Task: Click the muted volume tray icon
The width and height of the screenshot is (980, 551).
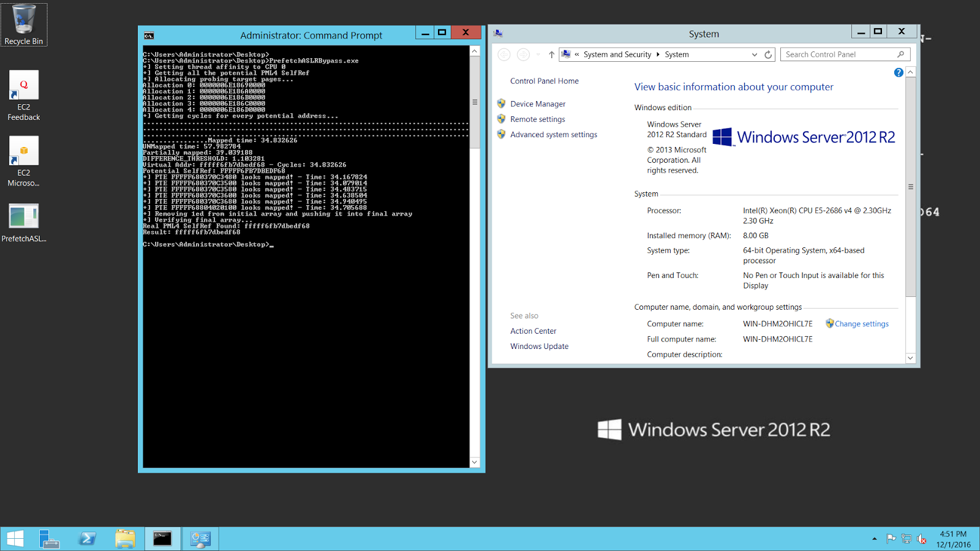Action: coord(922,539)
